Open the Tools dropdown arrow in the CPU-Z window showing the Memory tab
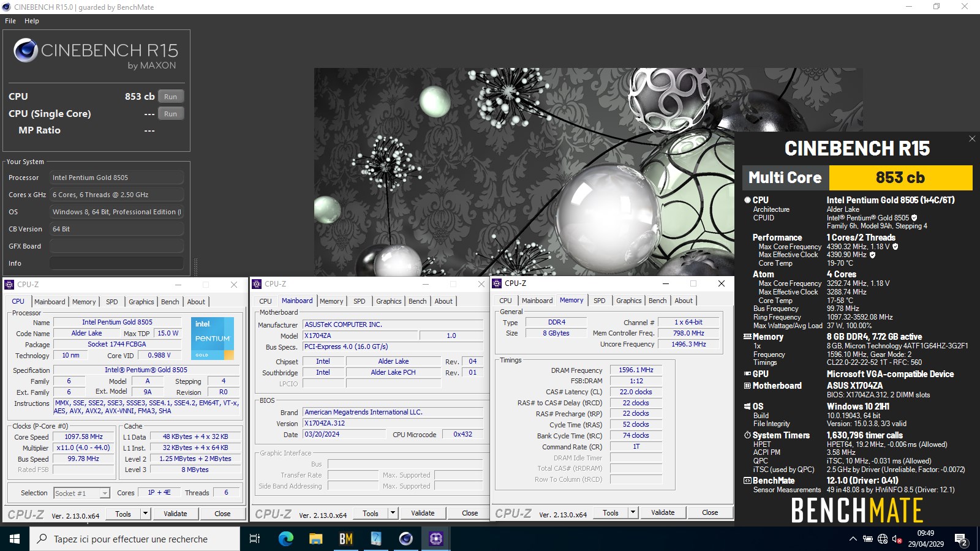The width and height of the screenshot is (980, 551). (633, 512)
